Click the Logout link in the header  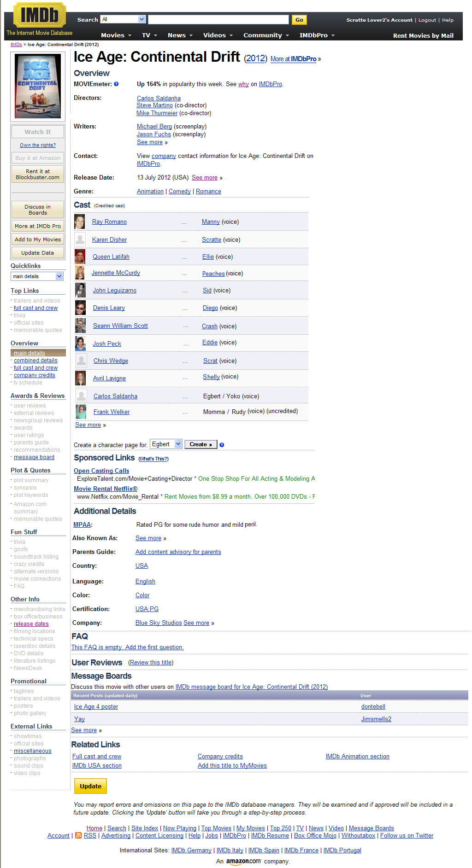click(x=427, y=20)
